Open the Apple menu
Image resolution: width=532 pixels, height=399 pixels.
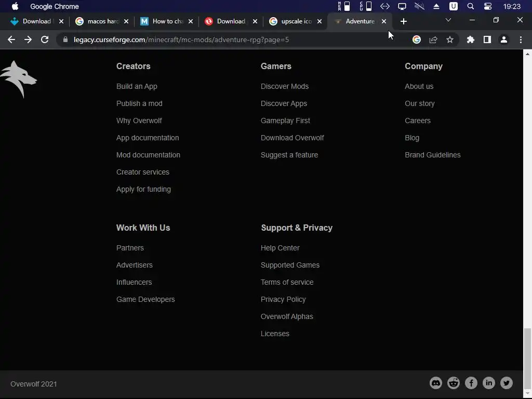pyautogui.click(x=15, y=6)
